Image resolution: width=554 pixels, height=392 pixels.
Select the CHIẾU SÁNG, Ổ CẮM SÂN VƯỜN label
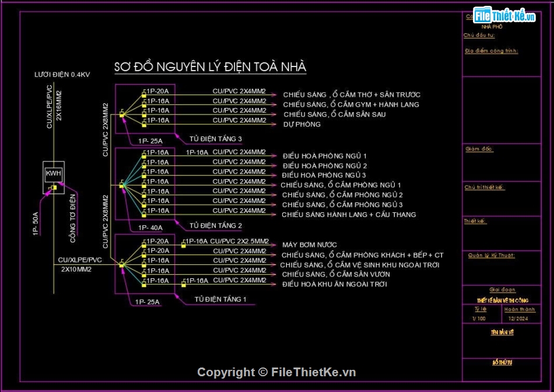click(336, 274)
